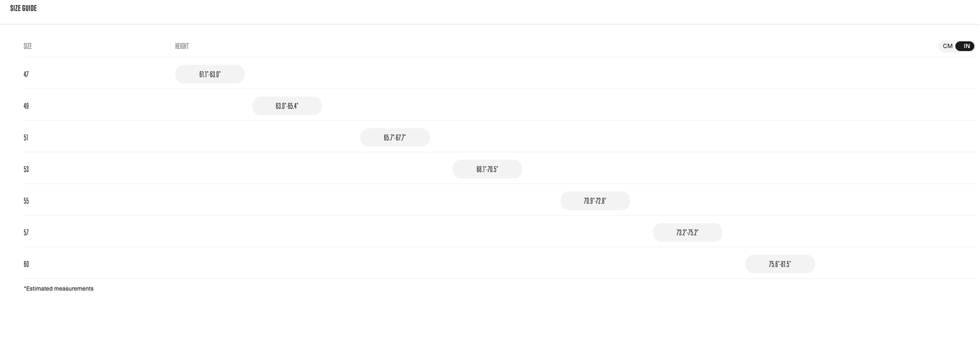
Task: Pick the 75.6"-81.5" height range
Action: 780,264
